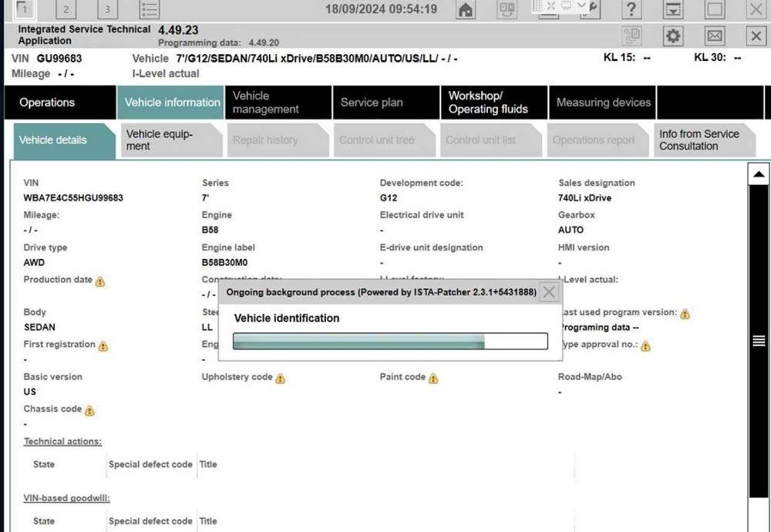The image size is (771, 532).
Task: Close the Ongoing background process dialog
Action: pos(549,292)
